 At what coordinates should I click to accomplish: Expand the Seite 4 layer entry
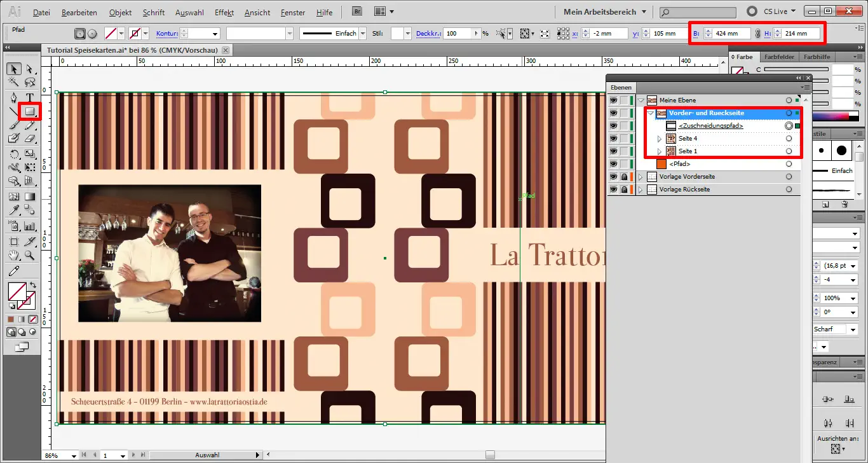click(660, 139)
